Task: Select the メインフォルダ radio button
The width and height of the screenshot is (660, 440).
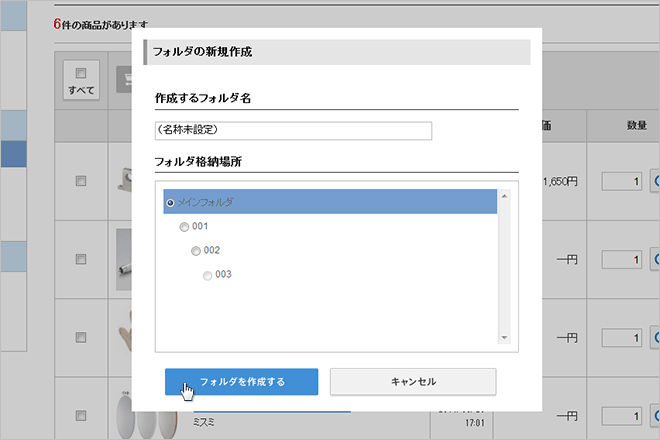Action: pos(170,202)
